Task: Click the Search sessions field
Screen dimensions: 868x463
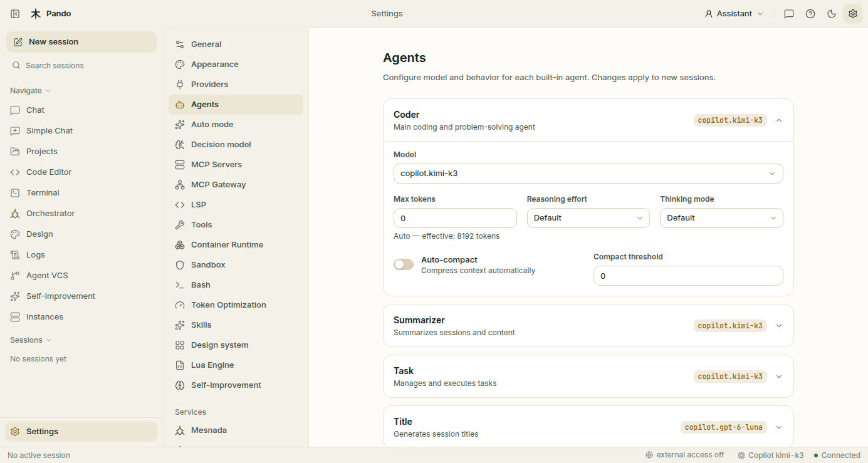Action: pyautogui.click(x=81, y=66)
